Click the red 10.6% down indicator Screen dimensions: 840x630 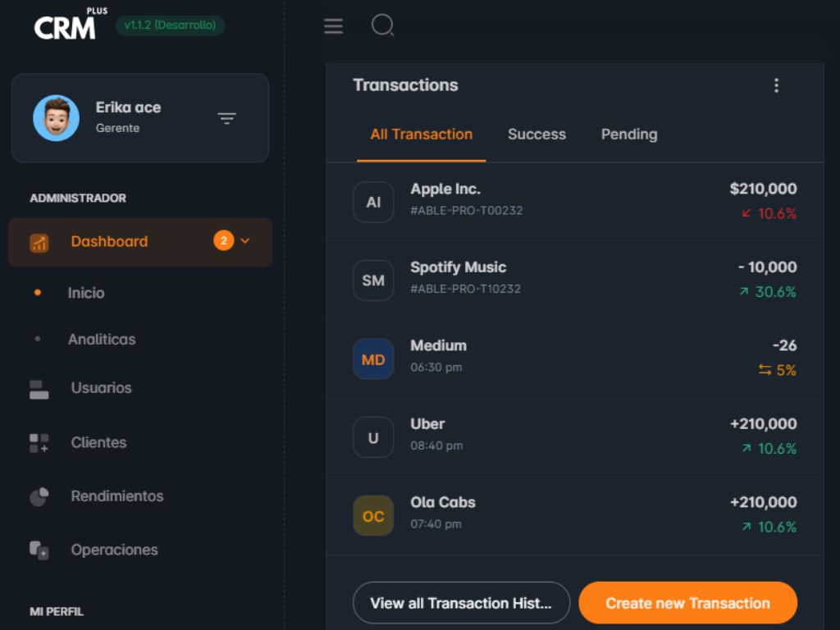pyautogui.click(x=769, y=214)
